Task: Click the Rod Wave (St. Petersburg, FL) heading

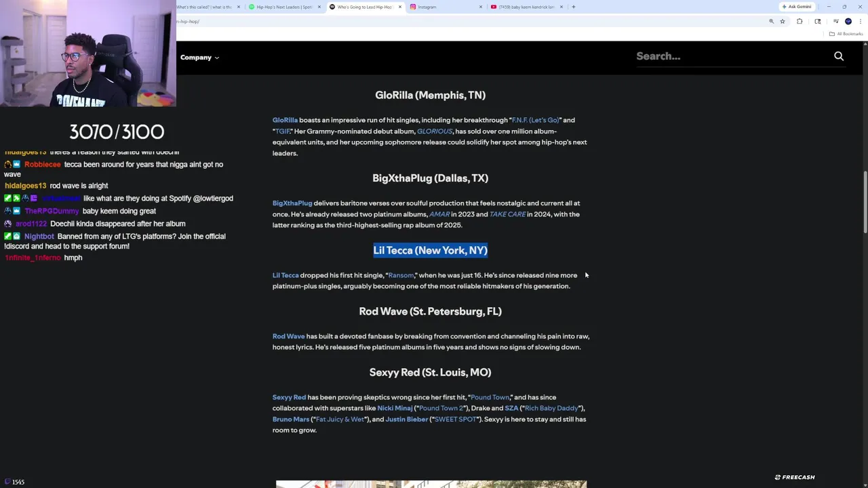Action: click(430, 311)
